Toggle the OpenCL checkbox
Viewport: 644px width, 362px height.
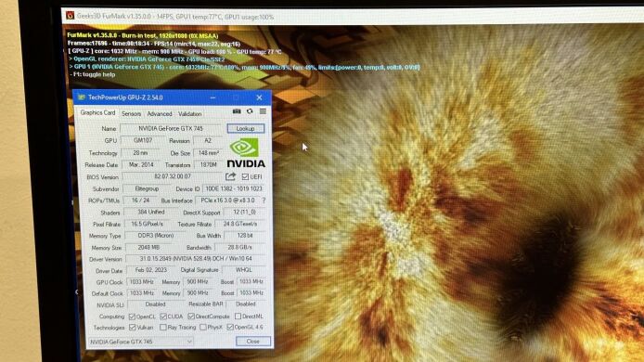coord(132,317)
